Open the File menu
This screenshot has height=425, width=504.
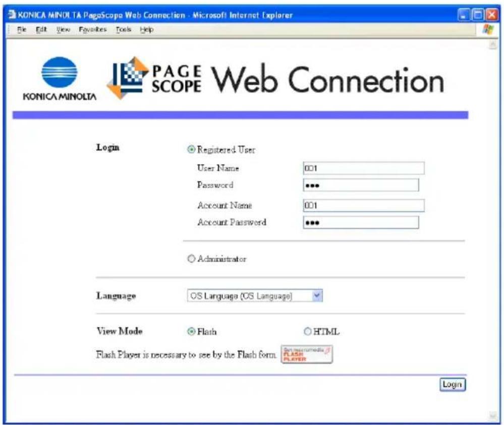22,30
